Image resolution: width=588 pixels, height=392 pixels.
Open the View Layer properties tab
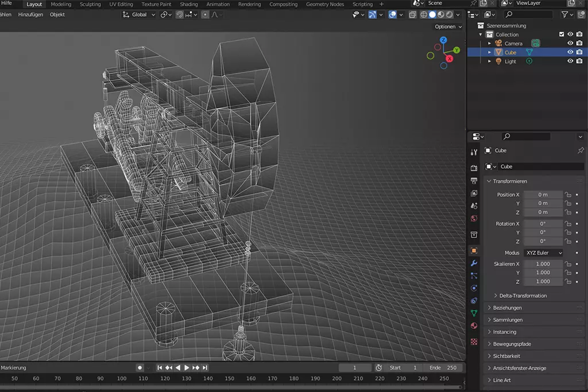[x=474, y=193]
